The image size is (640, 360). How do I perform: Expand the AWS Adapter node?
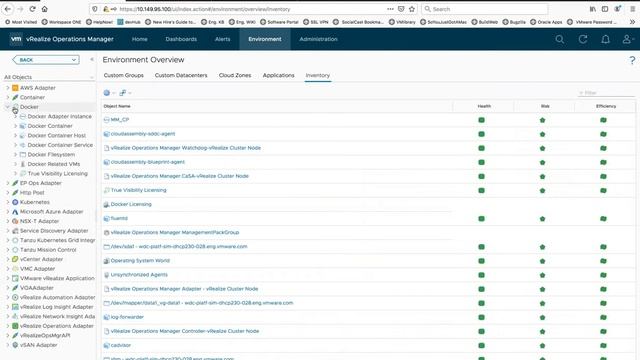(x=7, y=88)
